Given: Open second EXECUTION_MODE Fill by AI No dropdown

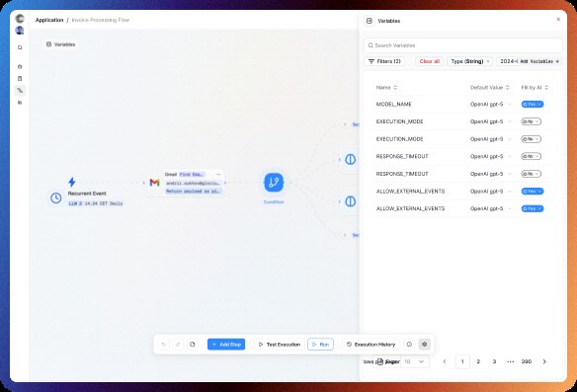Looking at the screenshot, I should click(x=531, y=139).
